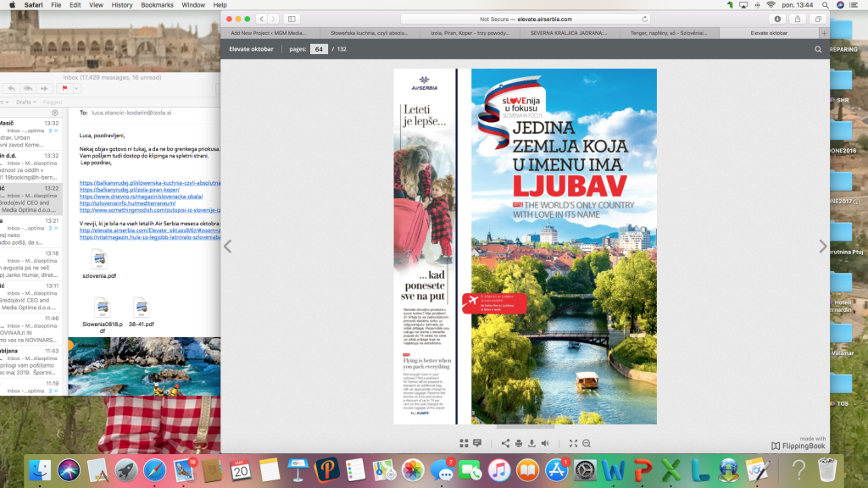This screenshot has width=868, height=488.
Task: Show all tabs overview in Safari
Action: [x=818, y=19]
